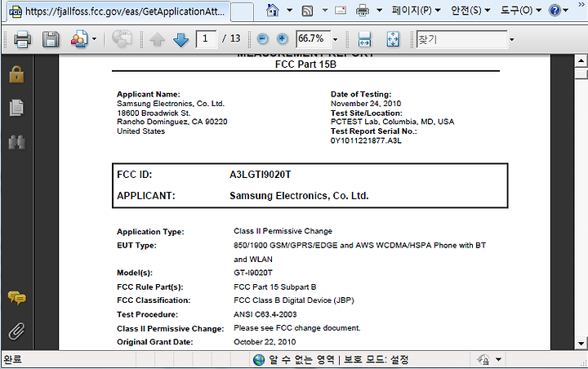
Task: Click the Find (찾기) search box
Action: (x=461, y=39)
